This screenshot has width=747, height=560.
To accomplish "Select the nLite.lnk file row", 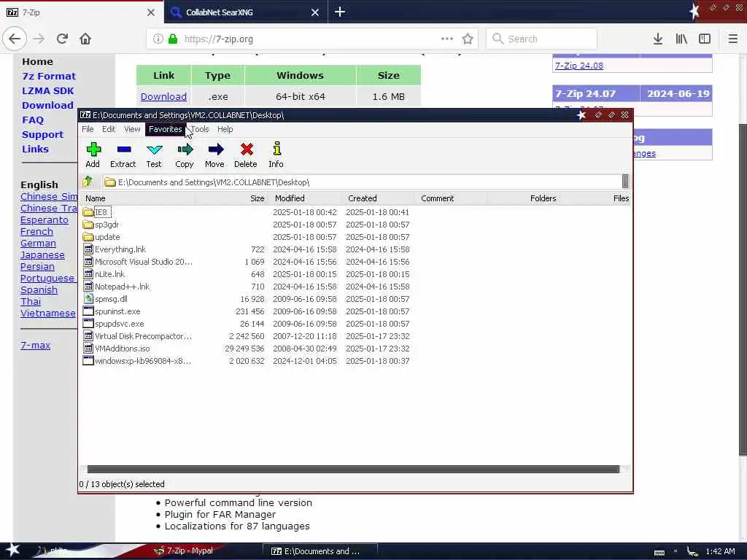I will pyautogui.click(x=247, y=274).
